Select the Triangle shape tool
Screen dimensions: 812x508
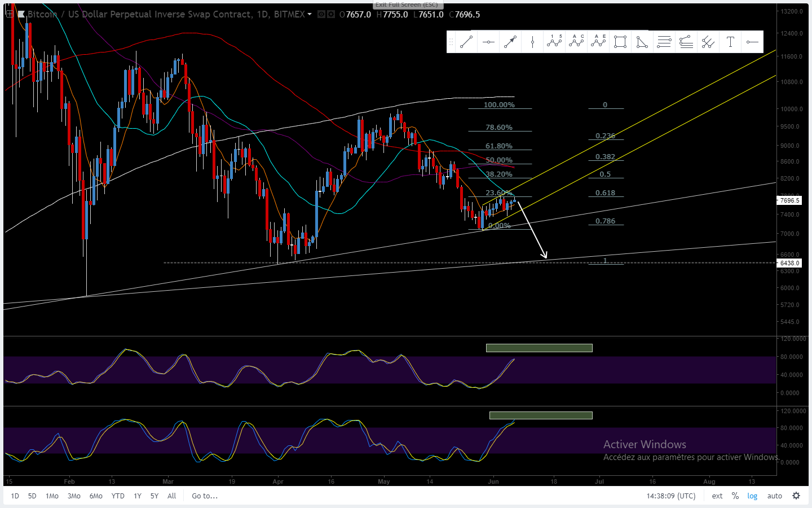(x=642, y=42)
